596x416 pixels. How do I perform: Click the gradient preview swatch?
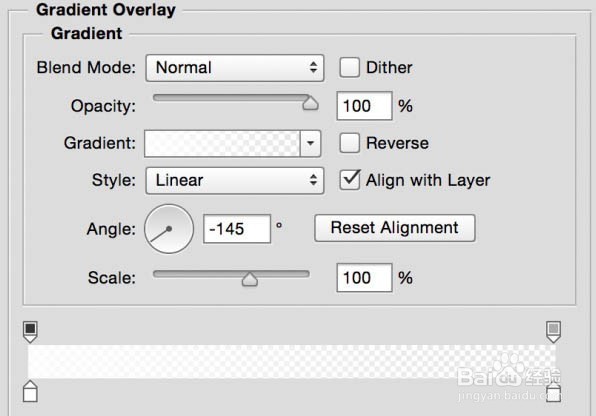pos(222,143)
